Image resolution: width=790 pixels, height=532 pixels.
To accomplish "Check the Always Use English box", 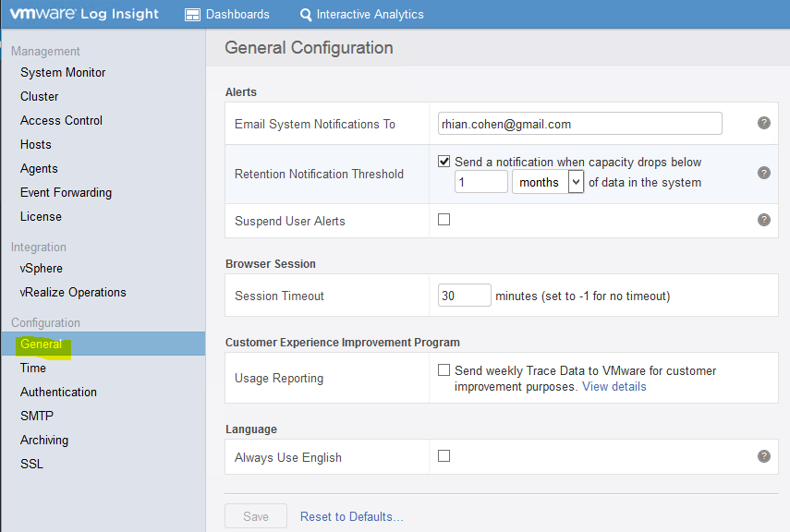I will tap(444, 455).
